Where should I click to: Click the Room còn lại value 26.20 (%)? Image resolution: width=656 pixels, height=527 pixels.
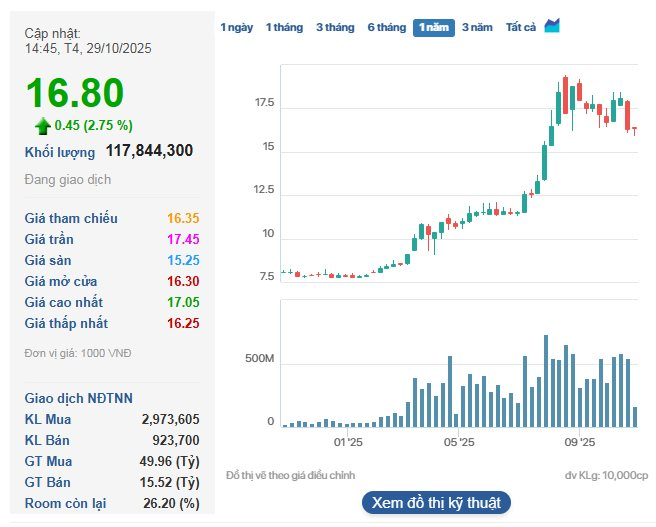[x=171, y=503]
